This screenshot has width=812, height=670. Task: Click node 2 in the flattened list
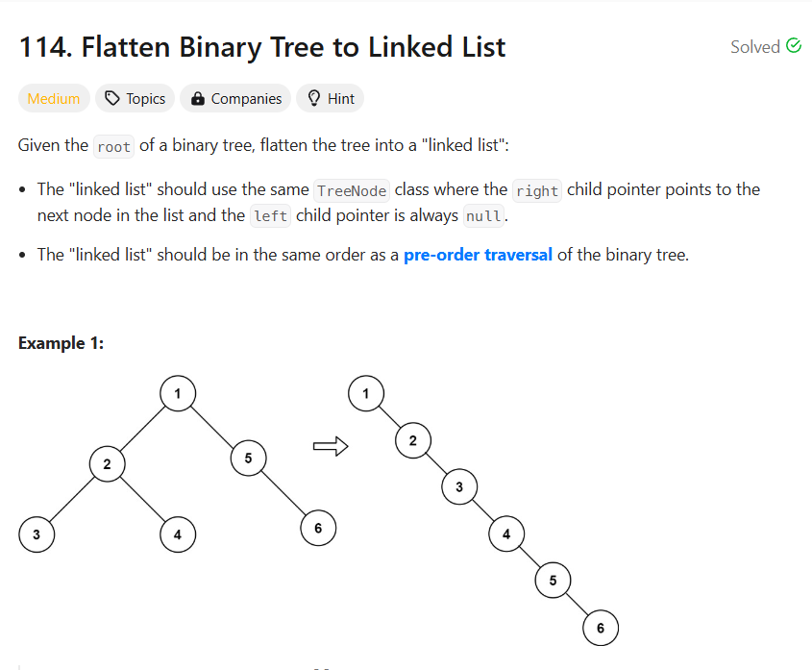tap(413, 440)
